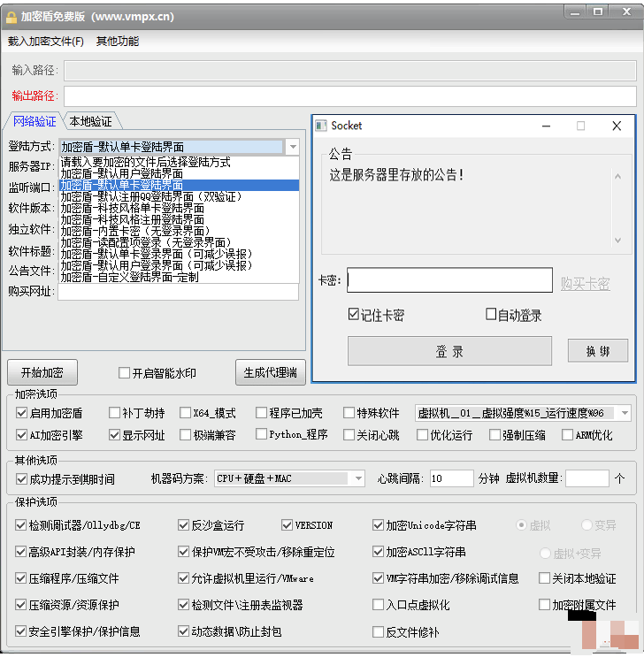Click the 卡密 input field

449,280
